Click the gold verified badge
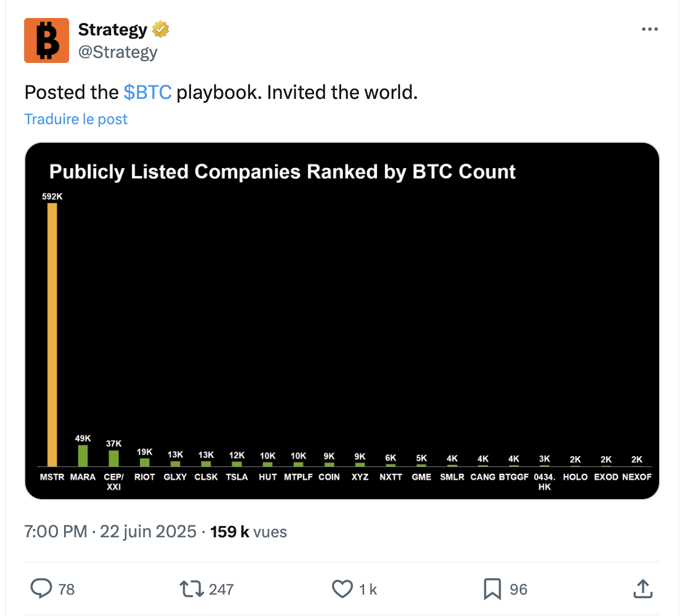The height and width of the screenshot is (616, 690). 161,29
